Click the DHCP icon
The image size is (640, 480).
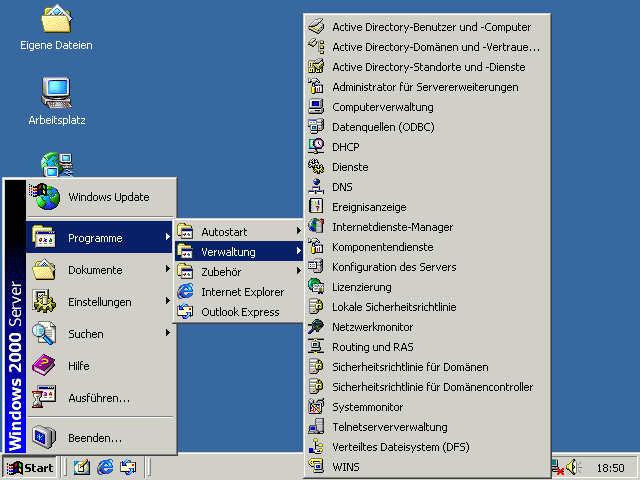coord(316,147)
